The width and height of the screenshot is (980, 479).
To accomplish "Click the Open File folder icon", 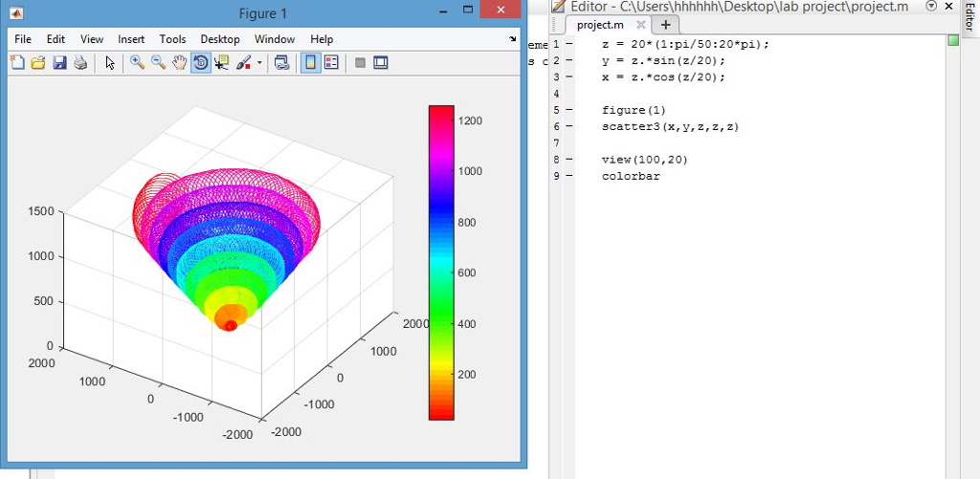I will coord(38,63).
